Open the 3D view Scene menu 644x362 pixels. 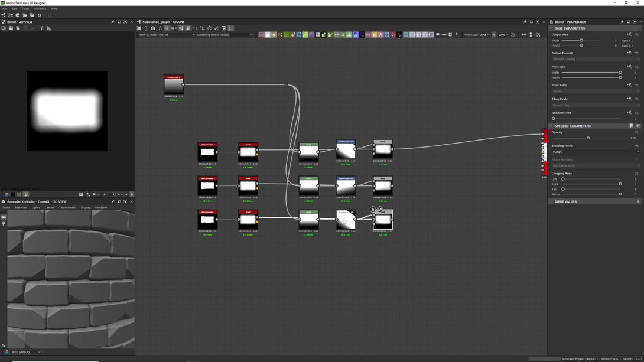(x=6, y=208)
